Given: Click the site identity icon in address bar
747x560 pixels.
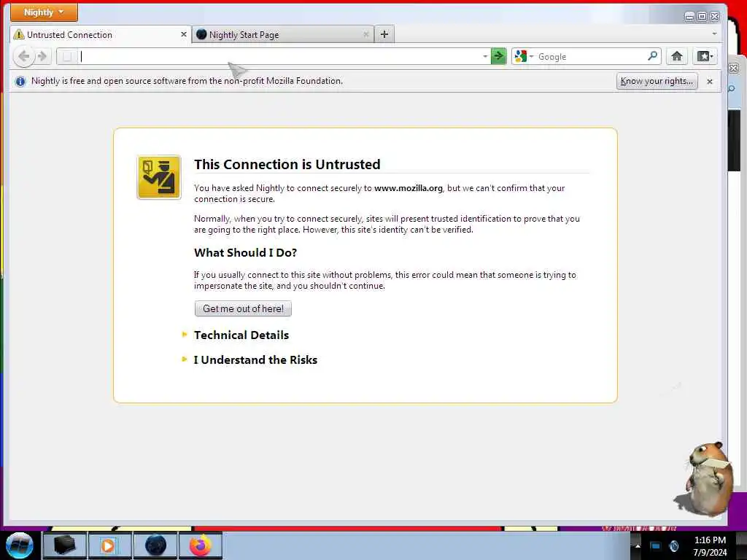Looking at the screenshot, I should (67, 57).
